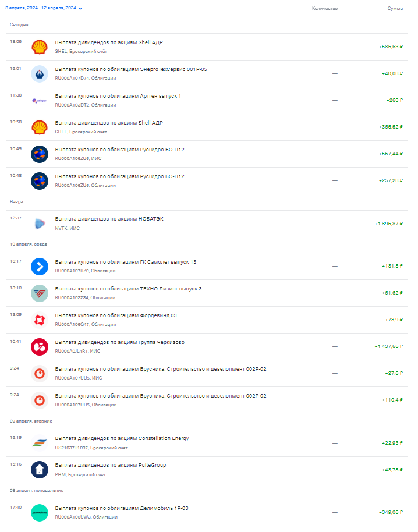
Task: Click the Сегодня section header
Action: (19, 25)
